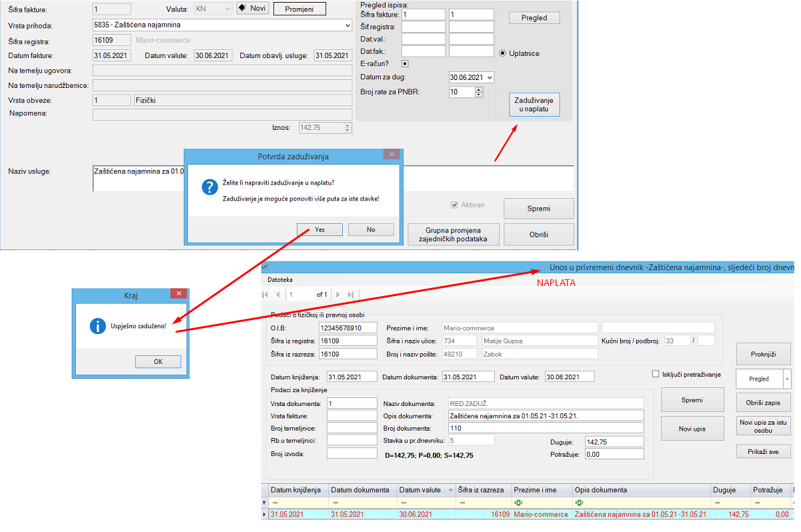
Task: Click the O.I.B input field
Action: tap(348, 328)
